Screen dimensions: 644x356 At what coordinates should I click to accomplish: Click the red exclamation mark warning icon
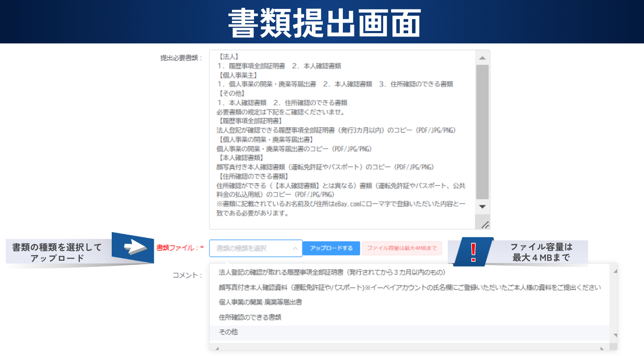(473, 252)
